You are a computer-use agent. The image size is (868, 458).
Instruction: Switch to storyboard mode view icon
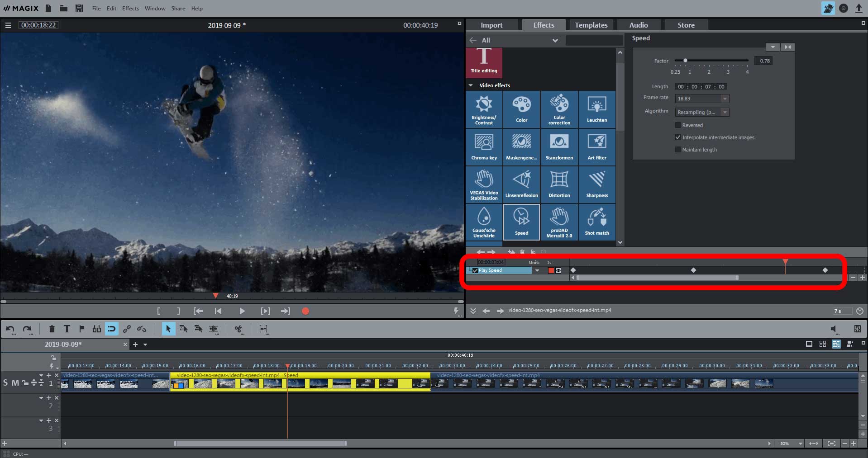coord(809,344)
